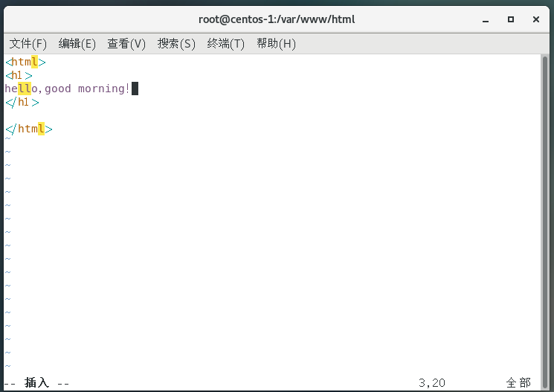Click the opening <h1> tag line
Screen dimensions: 554x392
point(19,75)
